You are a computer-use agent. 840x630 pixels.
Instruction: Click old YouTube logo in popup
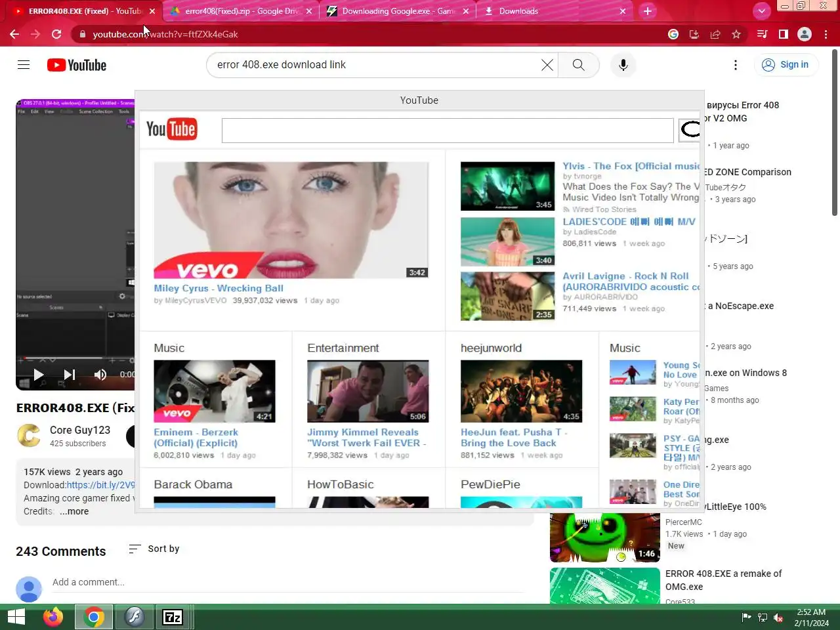click(171, 129)
